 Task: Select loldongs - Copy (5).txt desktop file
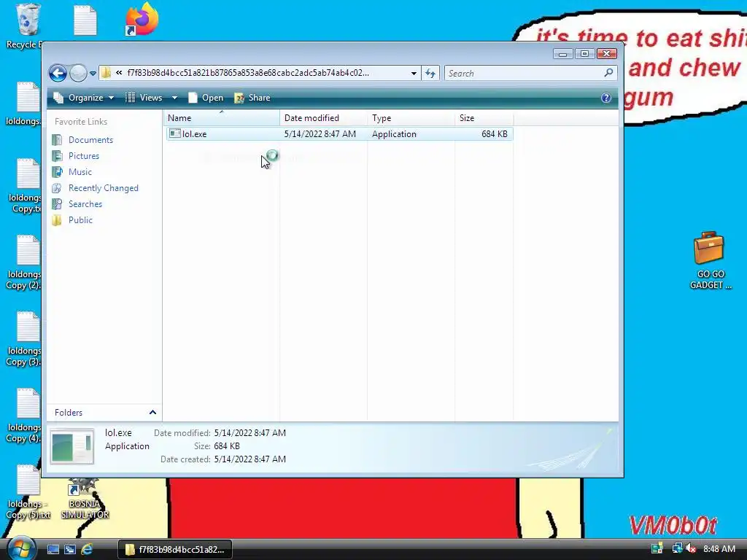point(28,492)
